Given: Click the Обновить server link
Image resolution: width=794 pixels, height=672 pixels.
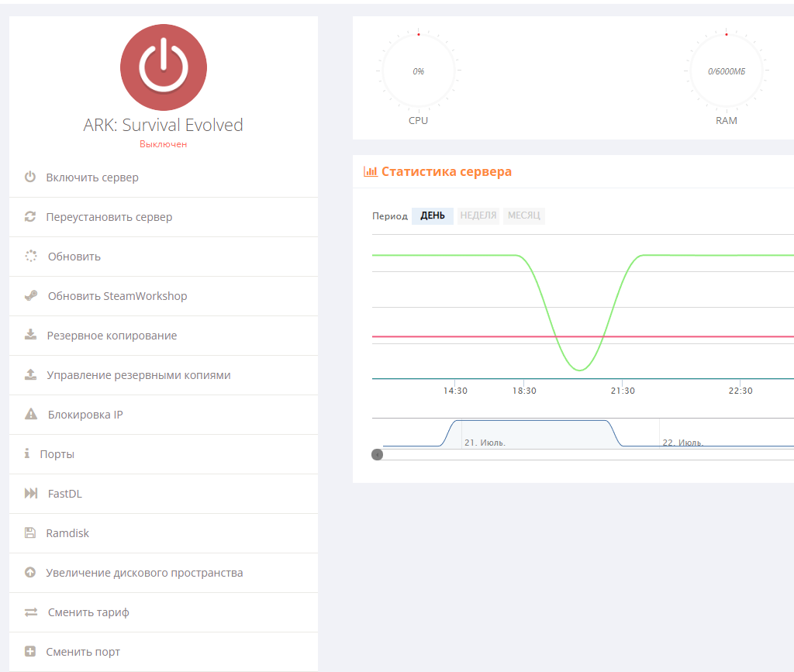Looking at the screenshot, I should tap(74, 257).
